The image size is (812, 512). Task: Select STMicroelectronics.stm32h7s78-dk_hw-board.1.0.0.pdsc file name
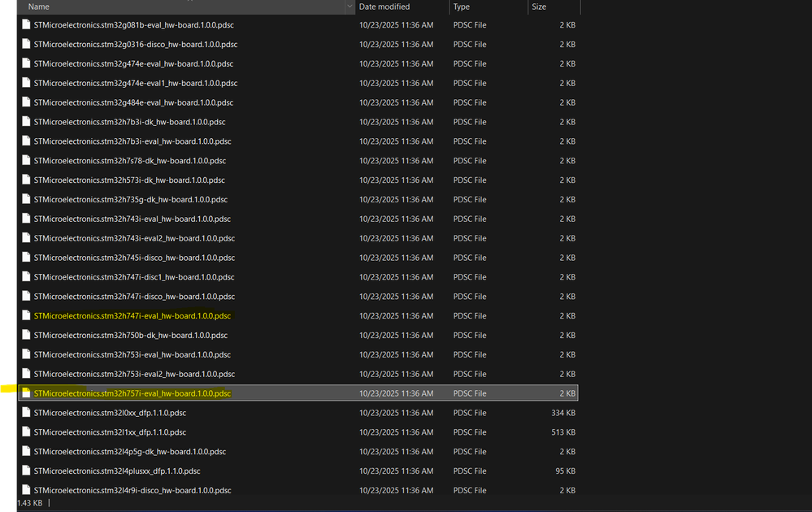point(130,161)
